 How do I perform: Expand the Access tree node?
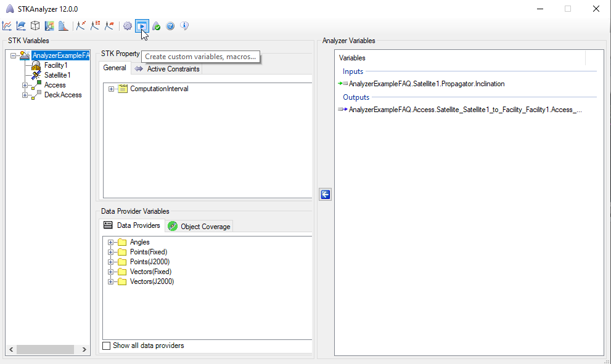(x=25, y=85)
